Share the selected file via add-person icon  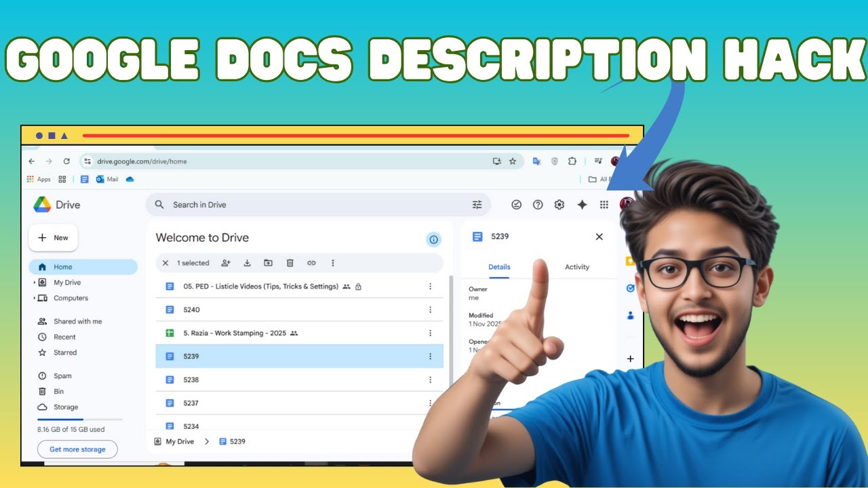click(226, 263)
